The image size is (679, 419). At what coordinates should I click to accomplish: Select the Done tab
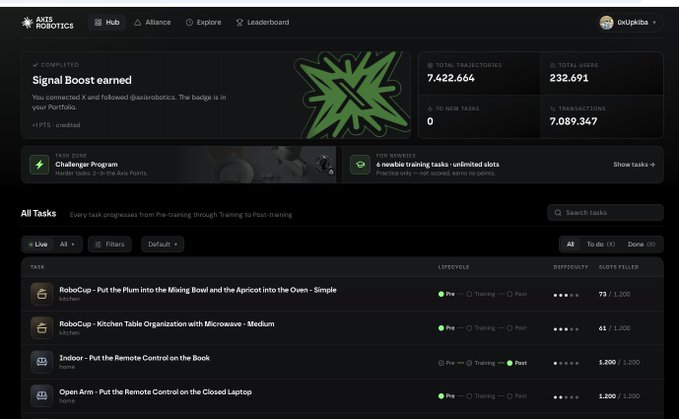click(x=641, y=244)
